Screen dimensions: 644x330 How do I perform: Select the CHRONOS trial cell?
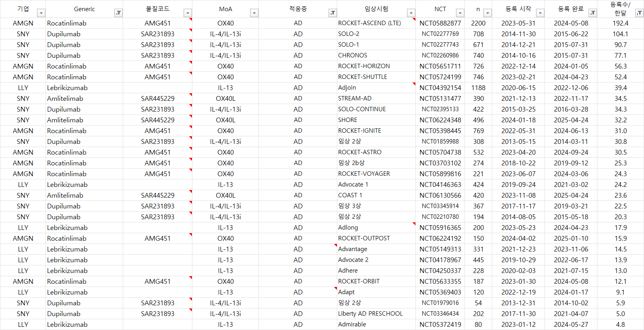[376, 55]
